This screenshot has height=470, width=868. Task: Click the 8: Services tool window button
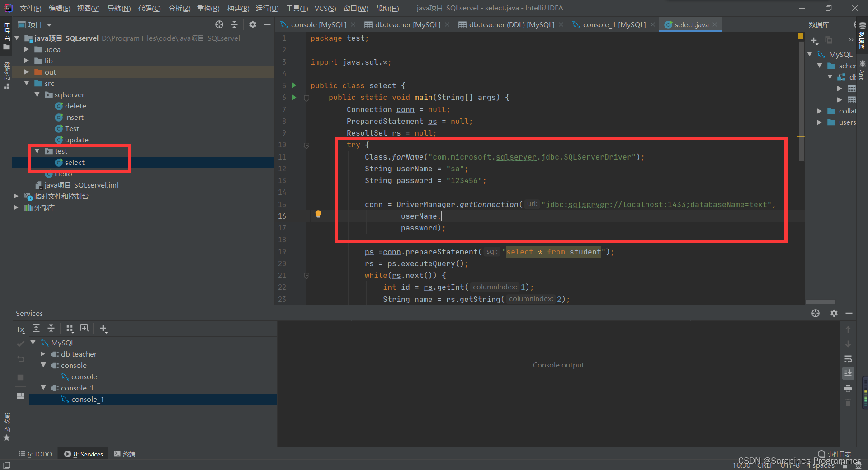click(84, 454)
